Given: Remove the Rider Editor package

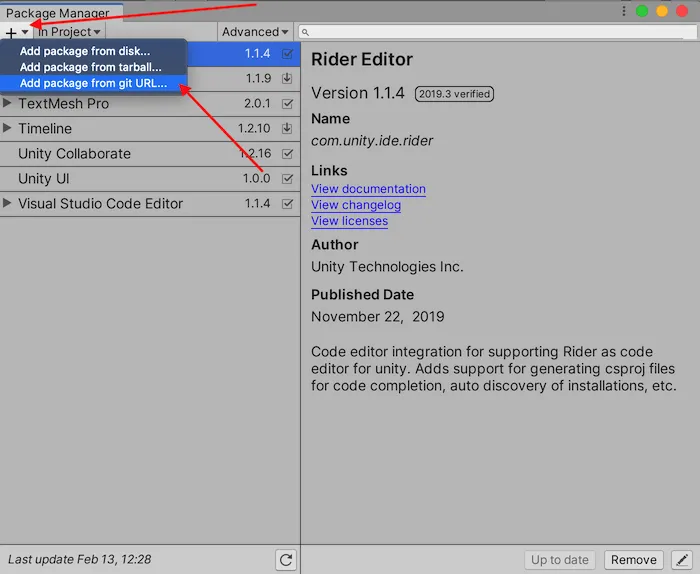Looking at the screenshot, I should point(633,560).
